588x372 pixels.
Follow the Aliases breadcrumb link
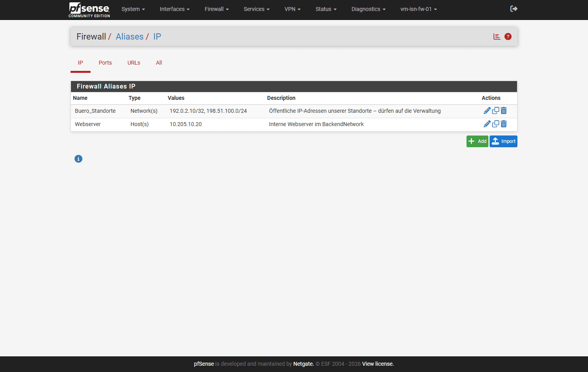coord(130,36)
